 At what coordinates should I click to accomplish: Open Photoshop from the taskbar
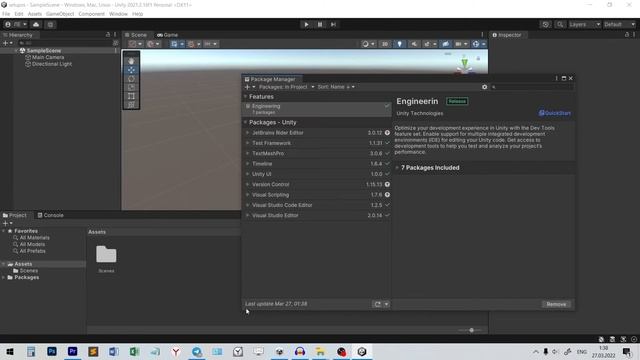pos(52,351)
